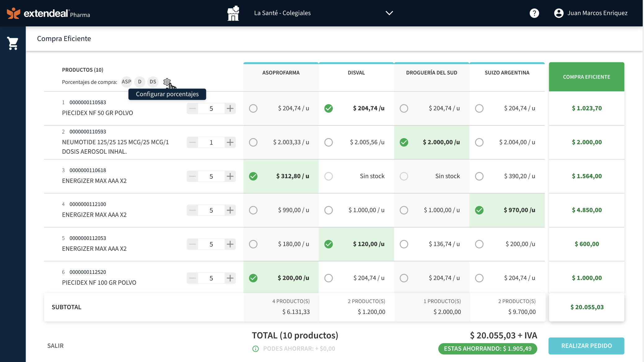Open Configurar porcentajes gear icon

pyautogui.click(x=167, y=82)
